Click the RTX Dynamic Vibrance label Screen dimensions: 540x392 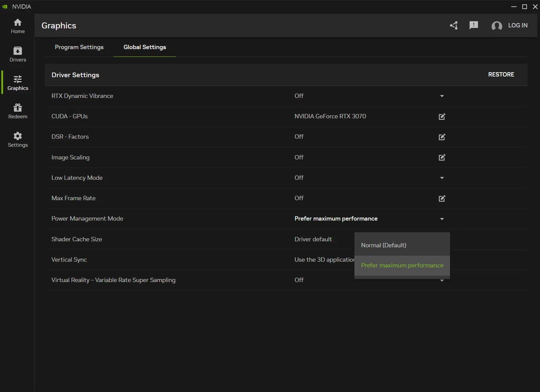click(x=82, y=96)
